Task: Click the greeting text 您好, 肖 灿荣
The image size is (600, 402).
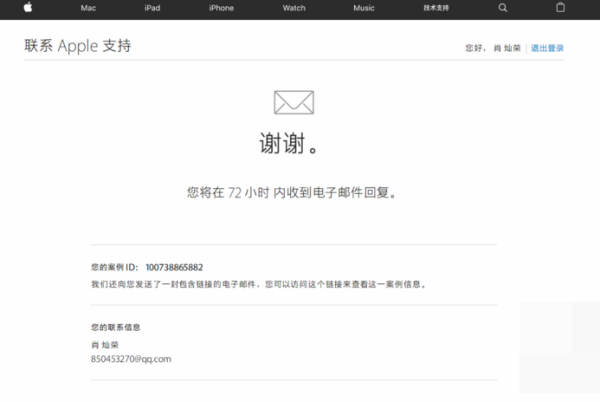Action: tap(493, 48)
